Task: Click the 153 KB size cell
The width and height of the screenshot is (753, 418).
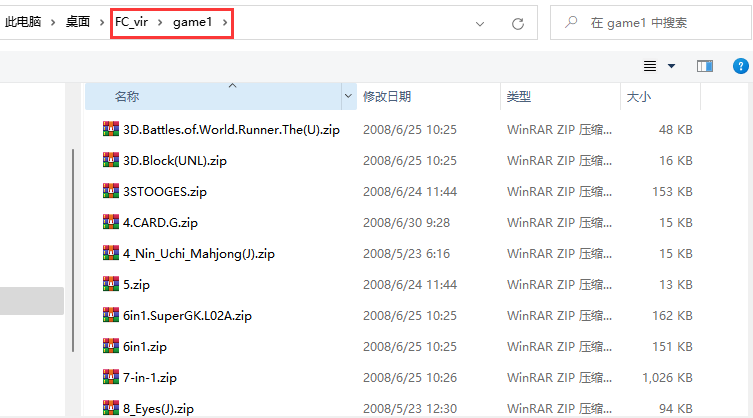Action: 672,192
